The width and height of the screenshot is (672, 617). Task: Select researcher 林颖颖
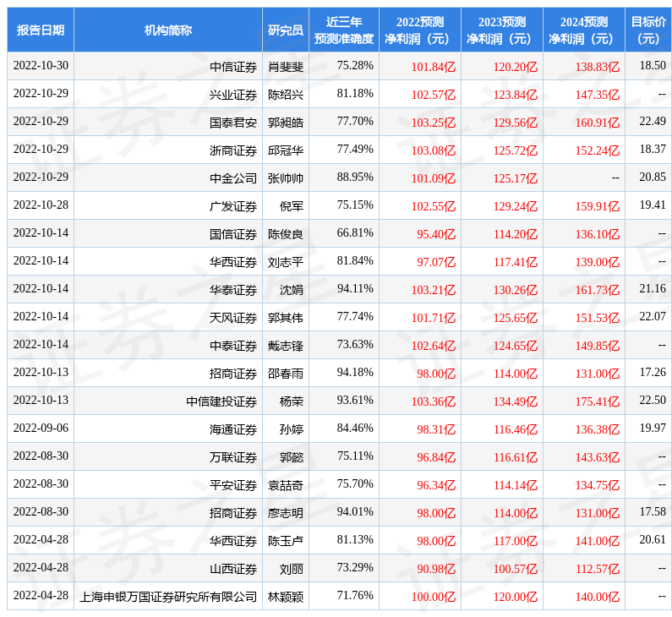tap(286, 596)
